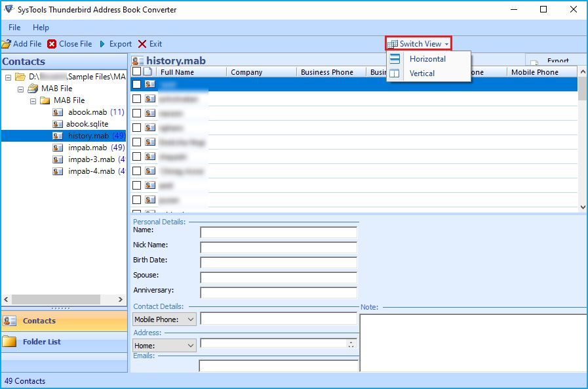Check the select-all checkbox in header
This screenshot has height=389, width=588.
click(x=136, y=72)
